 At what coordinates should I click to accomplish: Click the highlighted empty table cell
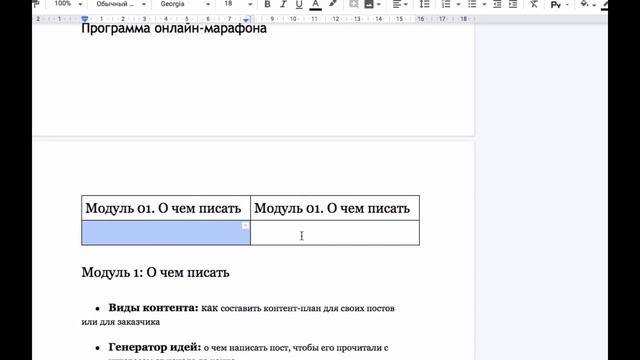(x=166, y=233)
